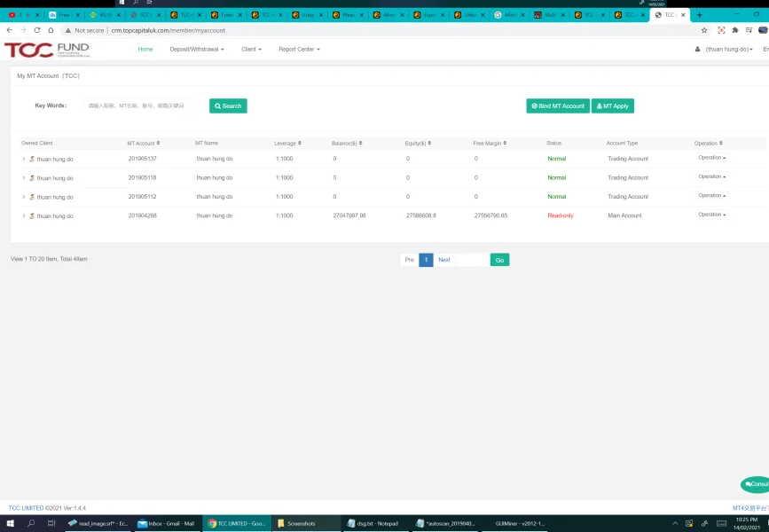Go to Pre page
The height and width of the screenshot is (532, 769).
[410, 260]
